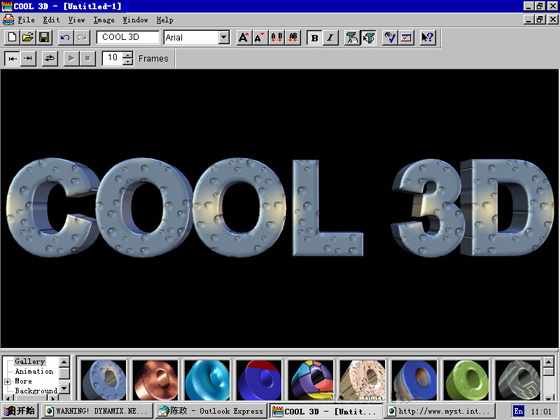Open the View menu
Viewport: 560px width, 420px height.
(x=76, y=20)
